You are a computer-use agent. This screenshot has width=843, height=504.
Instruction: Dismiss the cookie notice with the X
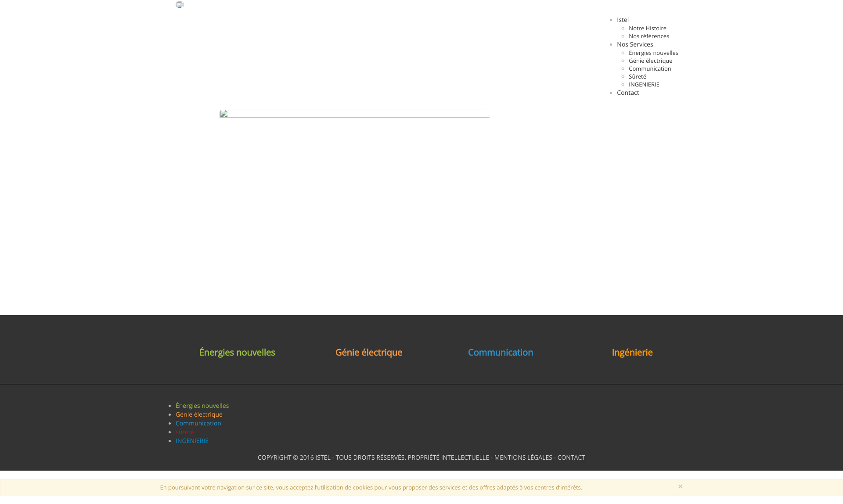point(680,486)
